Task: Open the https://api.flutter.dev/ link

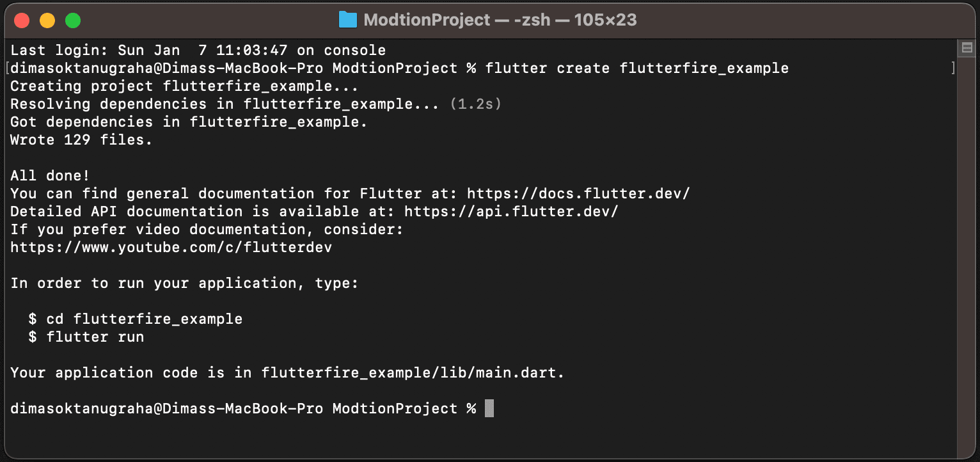Action: click(511, 211)
